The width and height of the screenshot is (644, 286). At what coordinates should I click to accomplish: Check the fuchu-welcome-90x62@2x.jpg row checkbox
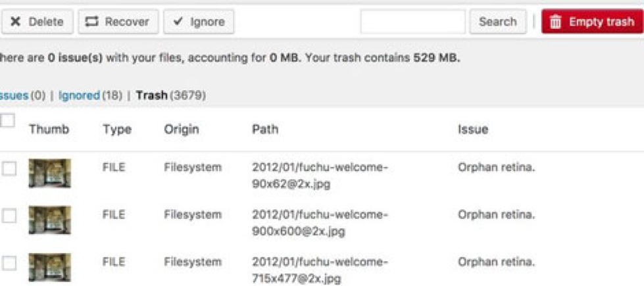click(x=9, y=168)
